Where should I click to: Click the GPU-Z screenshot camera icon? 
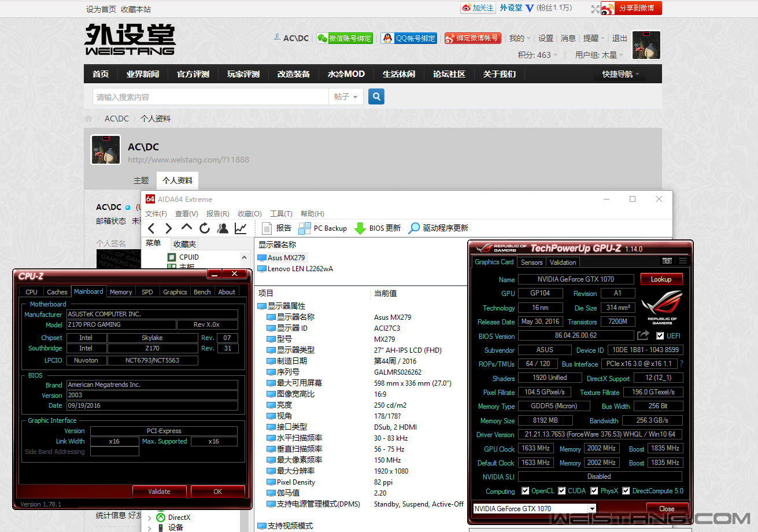pos(667,261)
